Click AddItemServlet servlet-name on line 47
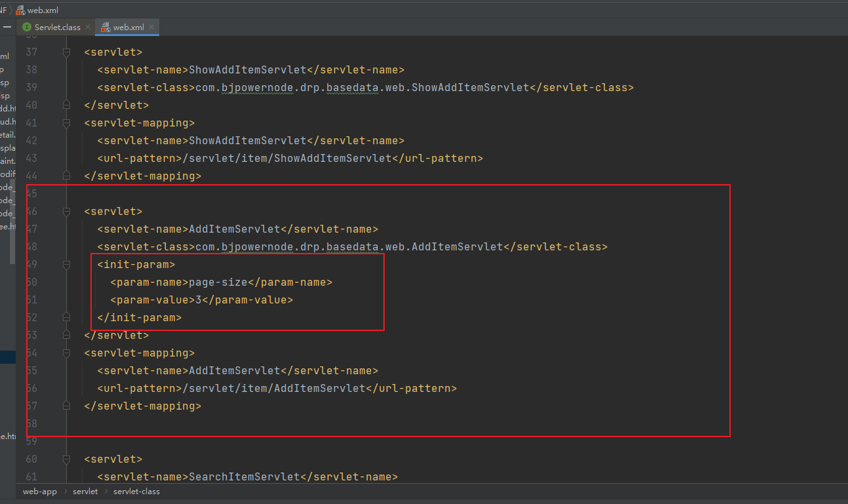848x504 pixels. click(235, 229)
